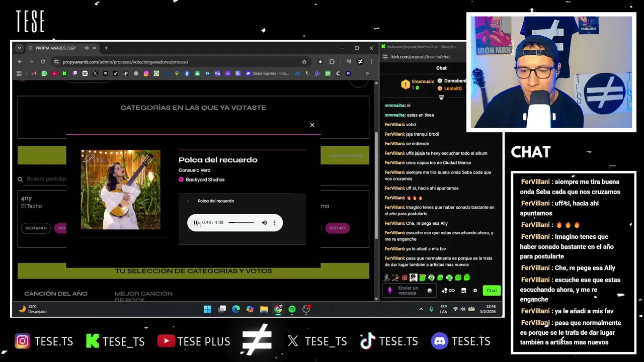Click the page's vertical scrollbar
644x362 pixels.
point(376,186)
